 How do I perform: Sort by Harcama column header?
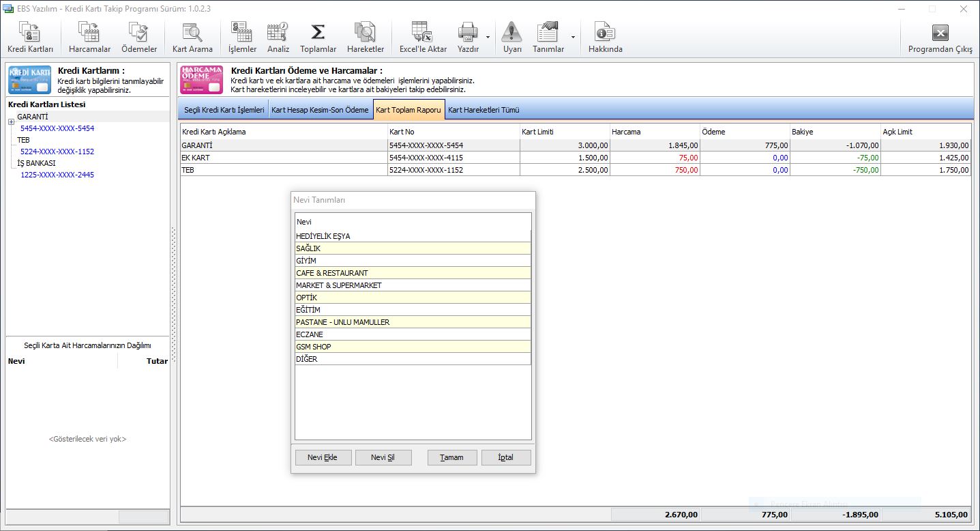655,132
